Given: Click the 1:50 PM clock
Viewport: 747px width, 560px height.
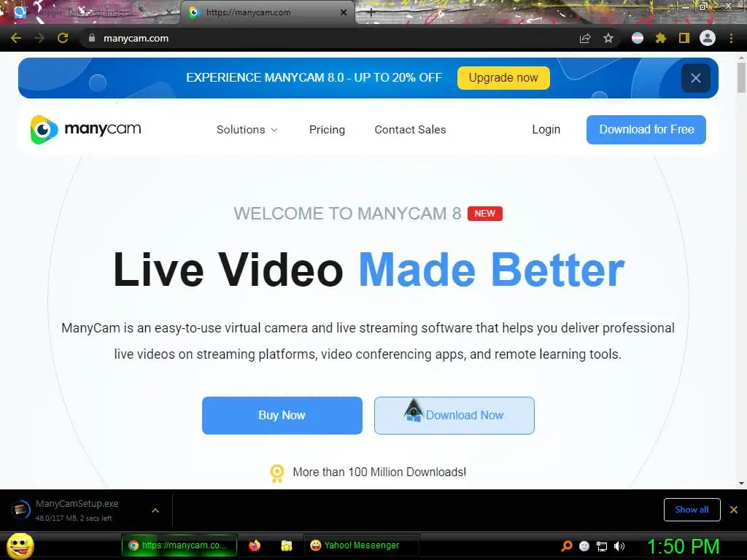Looking at the screenshot, I should [x=683, y=546].
